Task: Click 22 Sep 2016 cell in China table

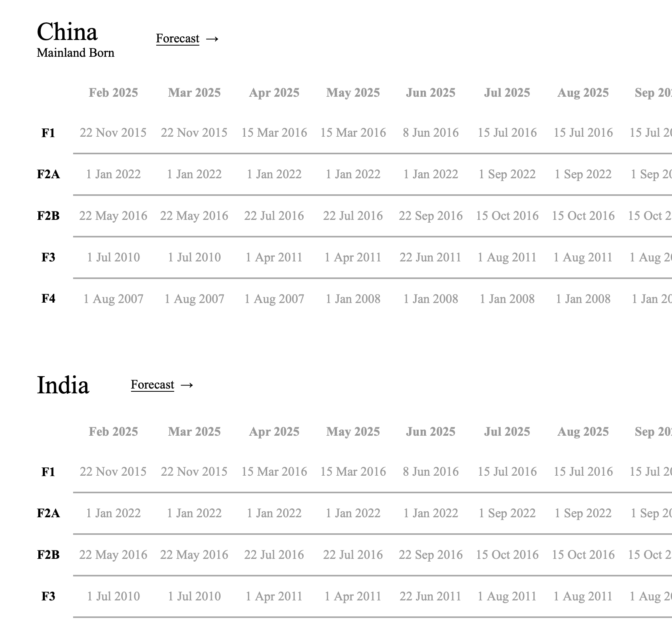Action: 430,216
